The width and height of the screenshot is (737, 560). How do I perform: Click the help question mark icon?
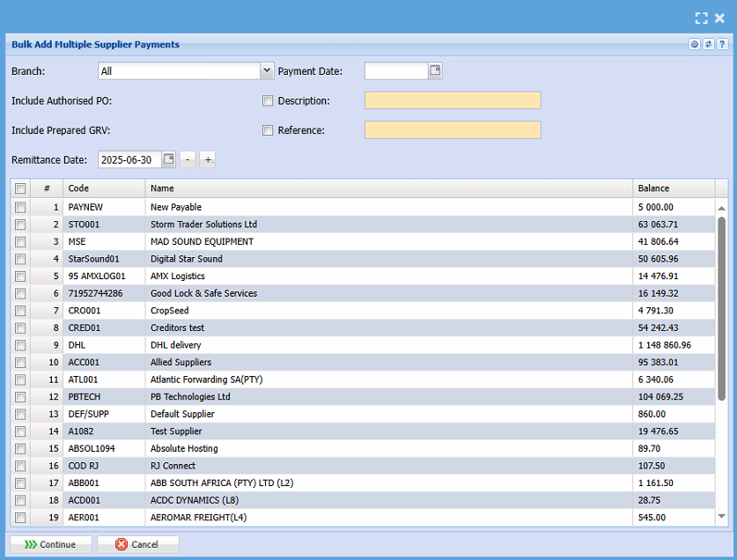click(722, 44)
